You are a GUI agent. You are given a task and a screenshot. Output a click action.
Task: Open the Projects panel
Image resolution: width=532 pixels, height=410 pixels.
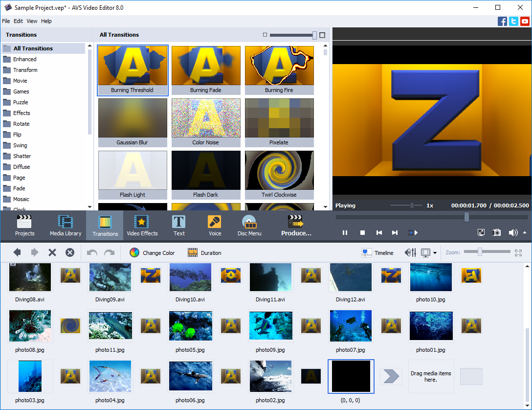pos(24,225)
